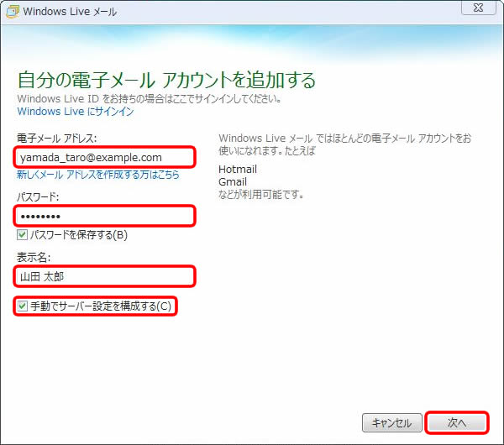Click the 自分の電子メール アカウントを追加する heading

[x=166, y=81]
